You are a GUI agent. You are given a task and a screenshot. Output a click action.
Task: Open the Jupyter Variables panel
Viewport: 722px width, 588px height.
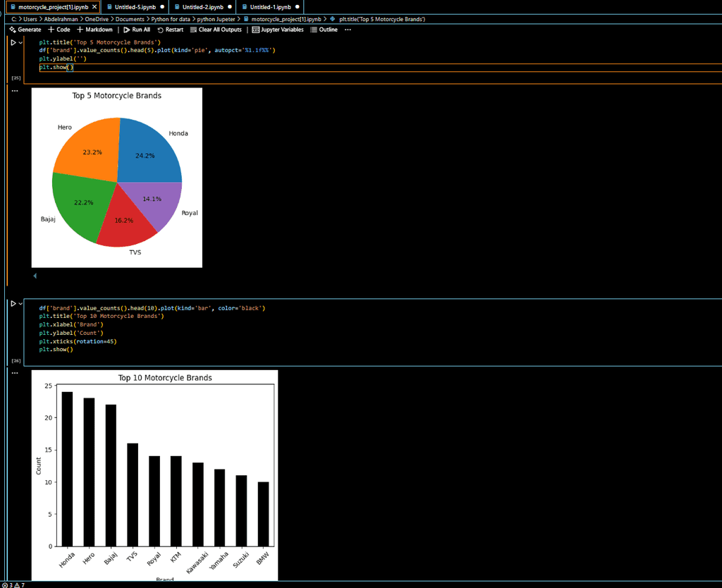(278, 30)
